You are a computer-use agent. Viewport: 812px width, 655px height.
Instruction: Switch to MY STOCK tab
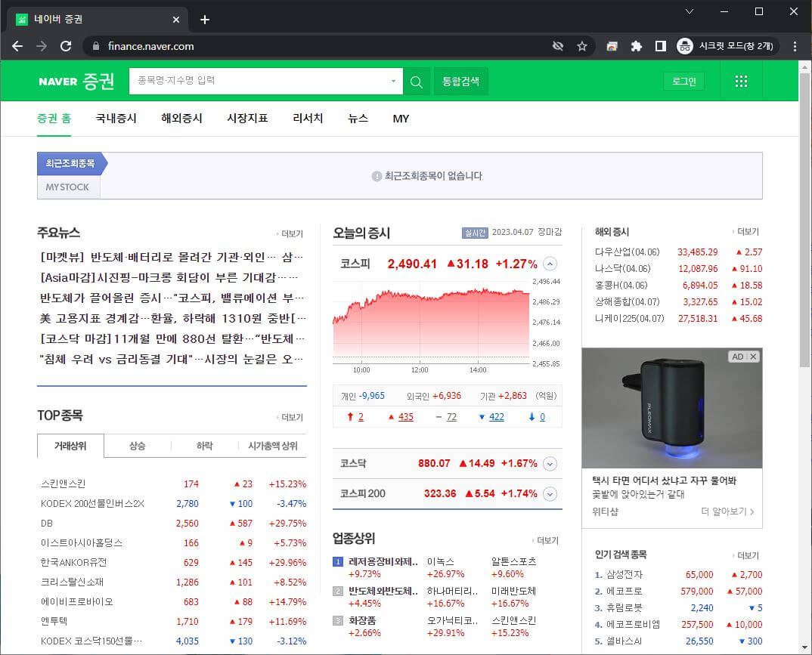coord(67,187)
